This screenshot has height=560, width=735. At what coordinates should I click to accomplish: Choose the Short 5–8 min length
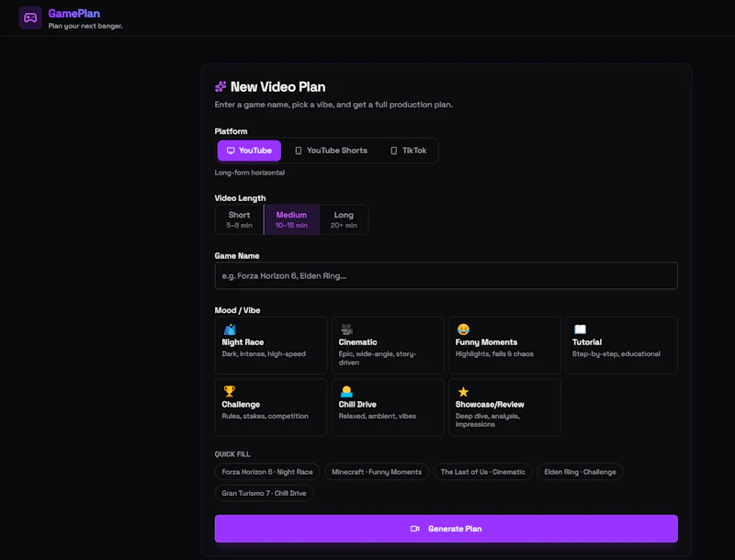[x=240, y=219]
